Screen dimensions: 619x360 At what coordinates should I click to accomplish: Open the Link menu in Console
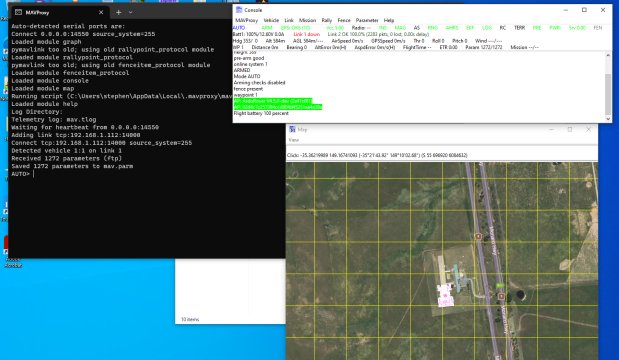pos(289,20)
